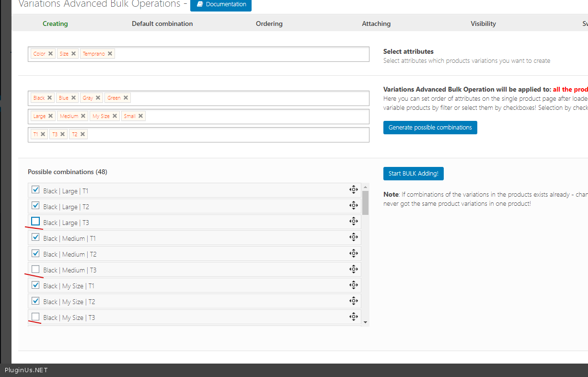The height and width of the screenshot is (377, 588).
Task: Click drag handle for Black | Medium | T3
Action: coord(353,269)
